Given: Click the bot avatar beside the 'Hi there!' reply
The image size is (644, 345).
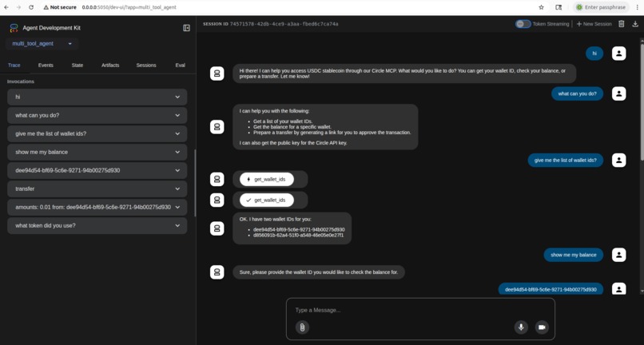Looking at the screenshot, I should (217, 73).
